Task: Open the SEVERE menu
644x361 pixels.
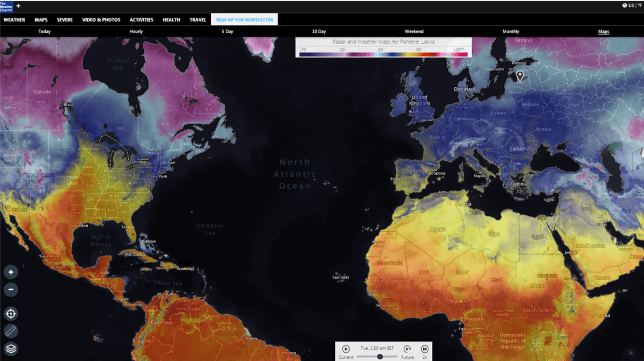Action: coord(65,20)
